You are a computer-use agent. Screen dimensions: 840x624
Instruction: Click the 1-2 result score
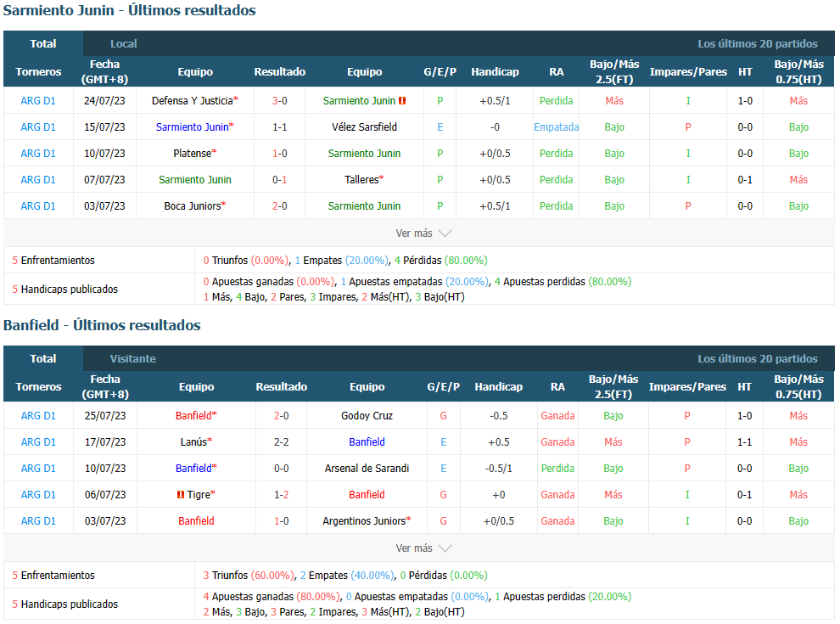281,494
